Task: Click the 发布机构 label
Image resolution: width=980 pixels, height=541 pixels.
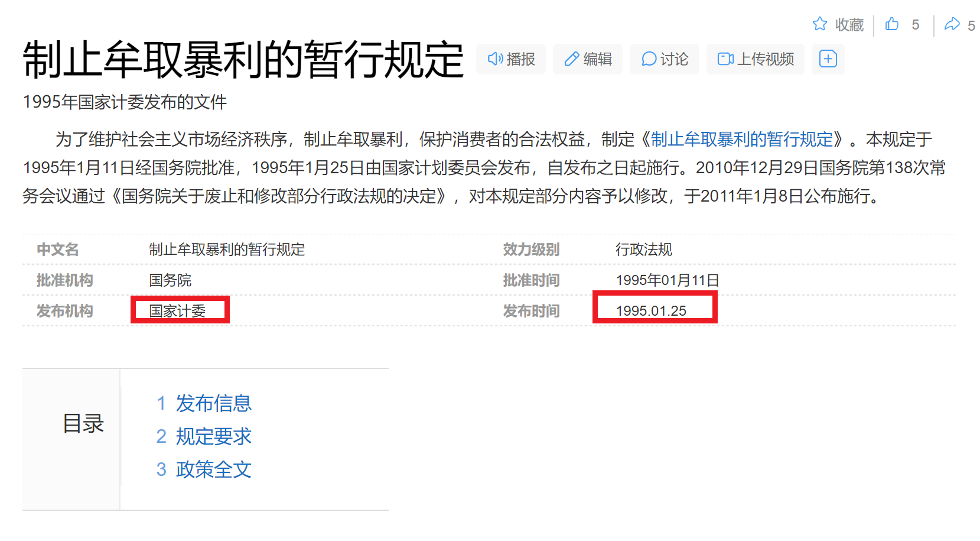Action: 65,311
